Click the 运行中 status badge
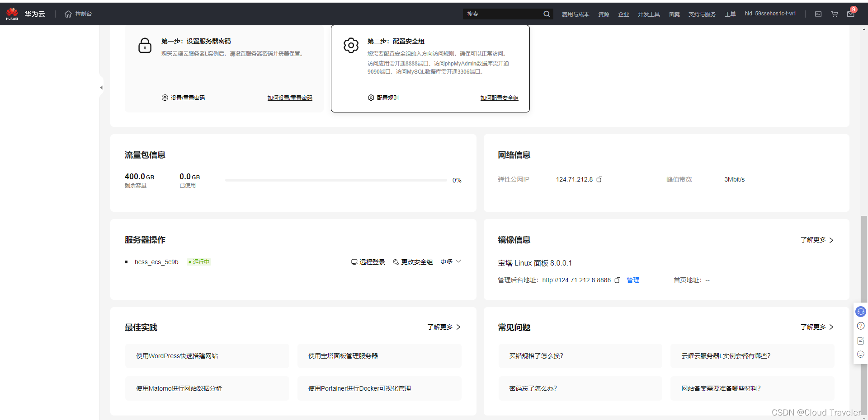 199,262
